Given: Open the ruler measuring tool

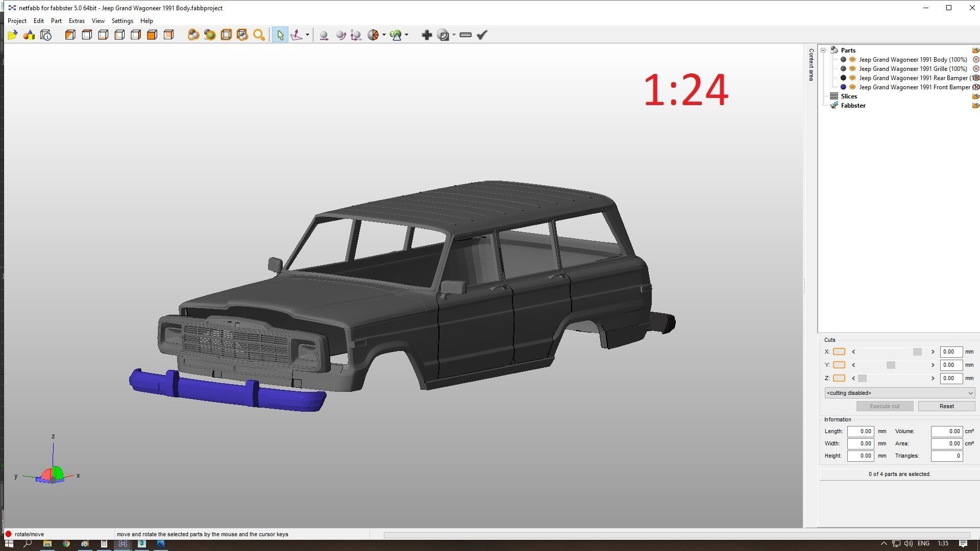Looking at the screenshot, I should point(465,35).
